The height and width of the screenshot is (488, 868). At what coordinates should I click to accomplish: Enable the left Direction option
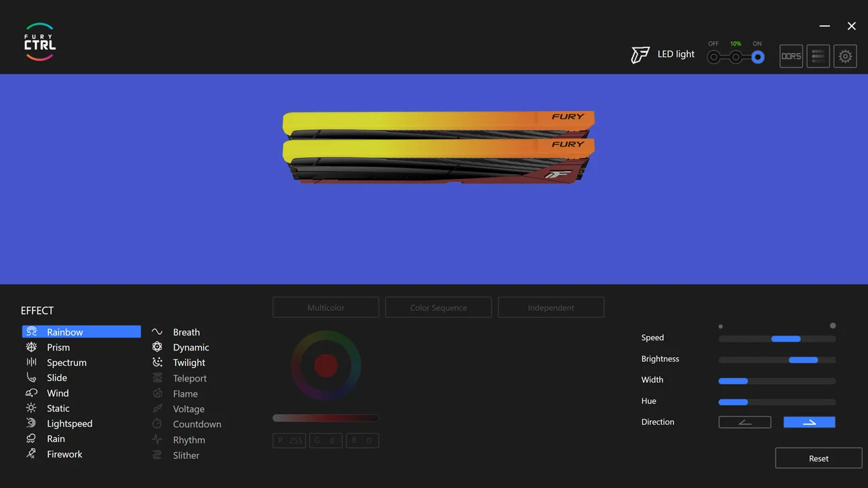(745, 422)
